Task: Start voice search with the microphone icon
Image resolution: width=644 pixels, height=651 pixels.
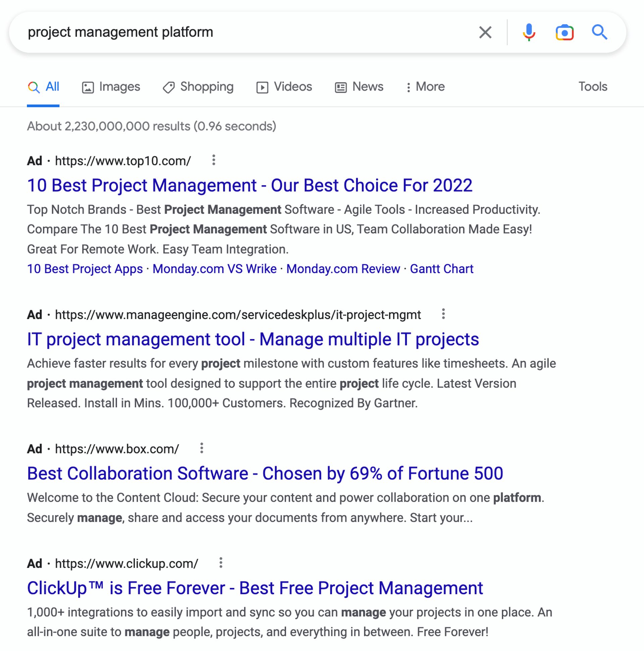Action: click(x=529, y=32)
